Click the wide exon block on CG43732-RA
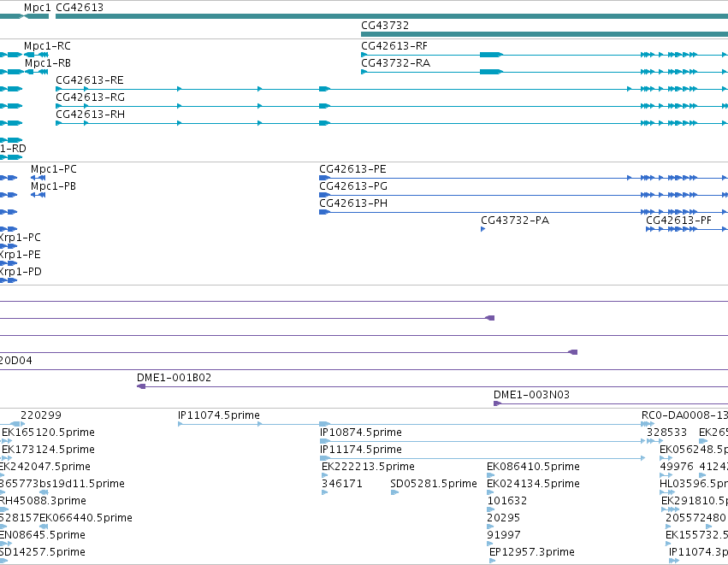728x565 pixels. coord(491,72)
